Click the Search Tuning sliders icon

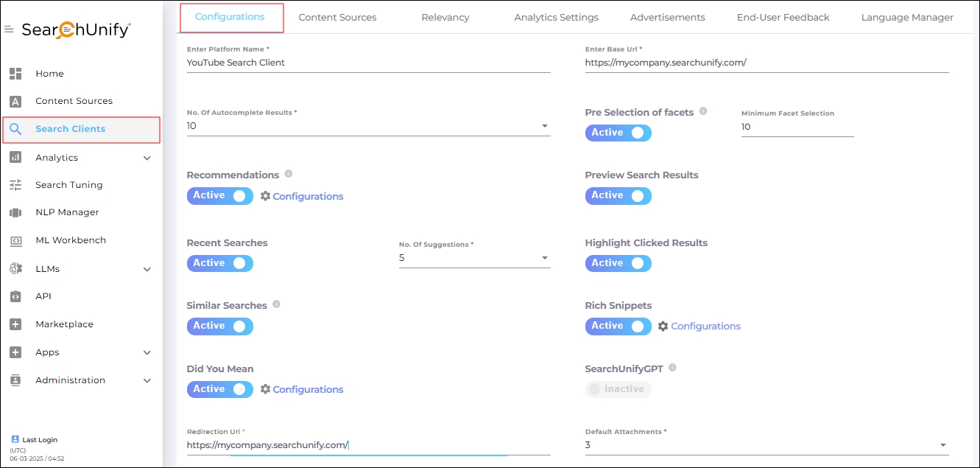coord(15,185)
